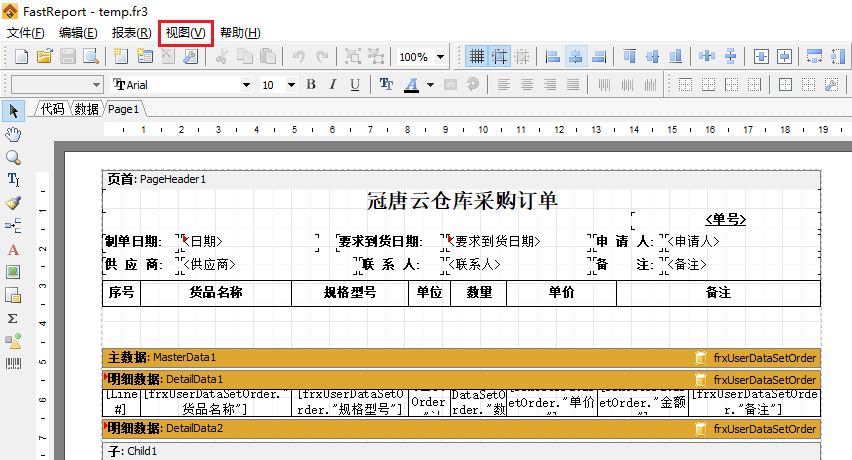Open the 报表(R) menu
852x460 pixels.
pyautogui.click(x=131, y=33)
